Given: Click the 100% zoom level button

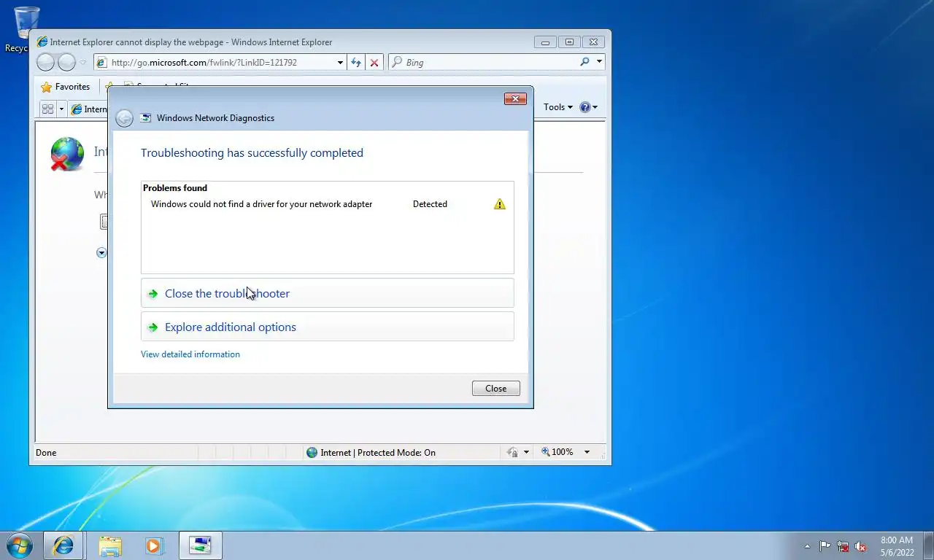Looking at the screenshot, I should [557, 452].
